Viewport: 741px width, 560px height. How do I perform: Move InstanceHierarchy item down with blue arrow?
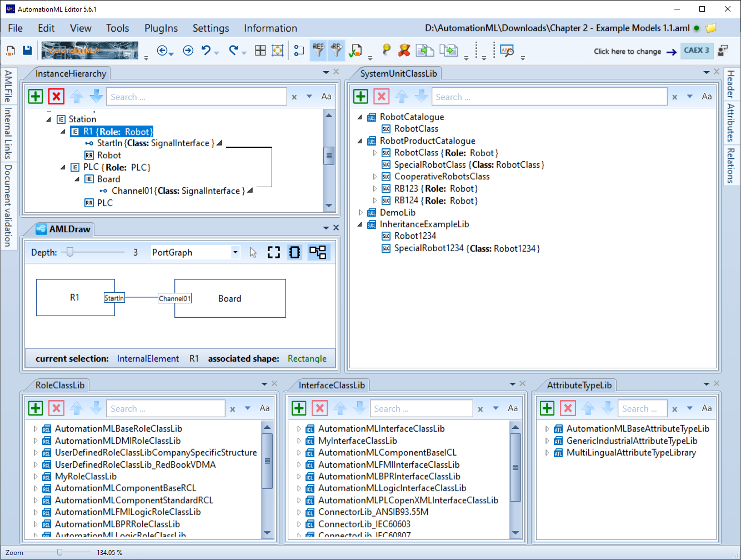[x=97, y=96]
